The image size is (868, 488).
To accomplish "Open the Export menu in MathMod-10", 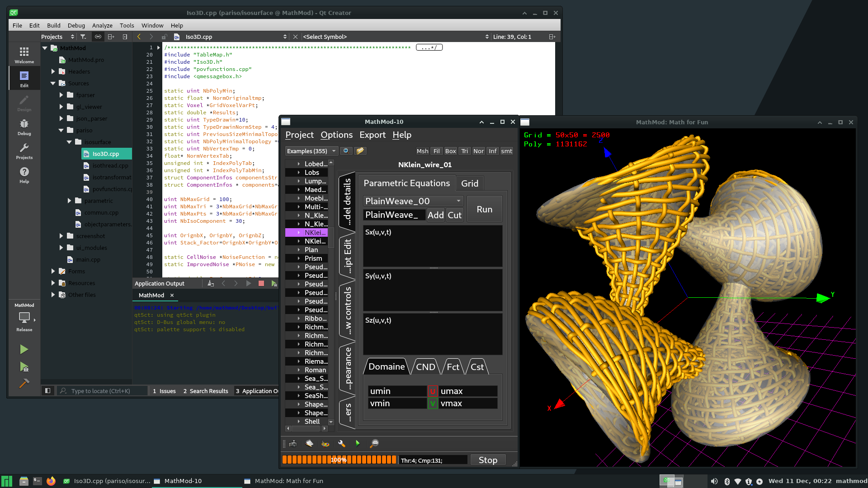I will 372,135.
